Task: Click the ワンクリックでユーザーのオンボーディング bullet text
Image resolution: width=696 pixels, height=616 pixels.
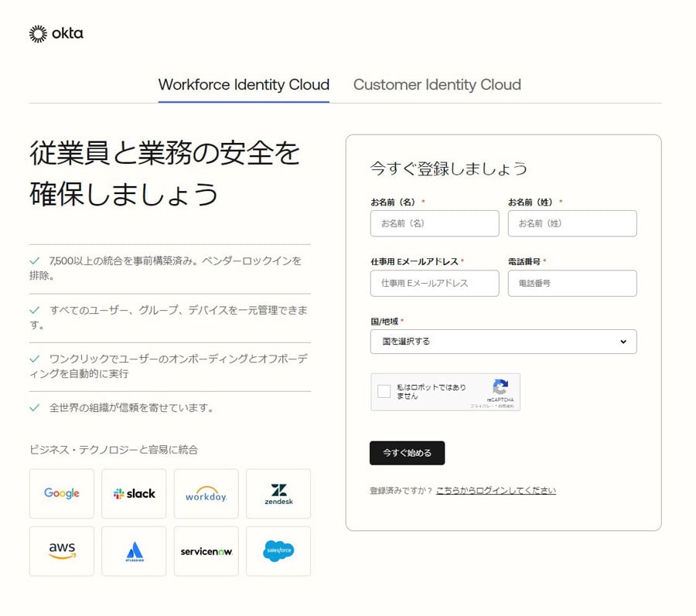Action: coord(169,366)
